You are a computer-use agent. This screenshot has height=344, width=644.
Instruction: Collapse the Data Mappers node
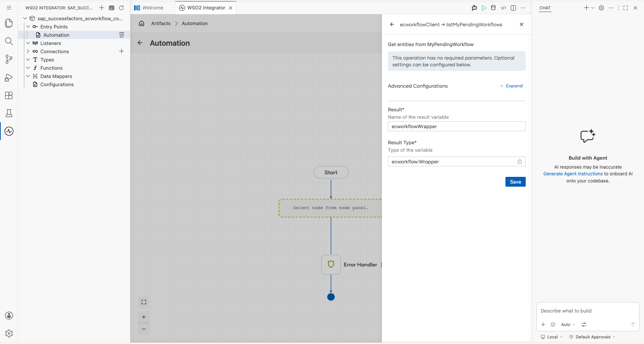28,76
